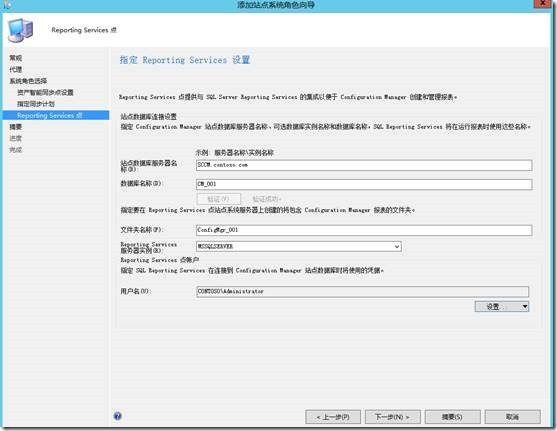Open 资产智能同步点设置 step
This screenshot has width=557, height=431.
pos(45,92)
